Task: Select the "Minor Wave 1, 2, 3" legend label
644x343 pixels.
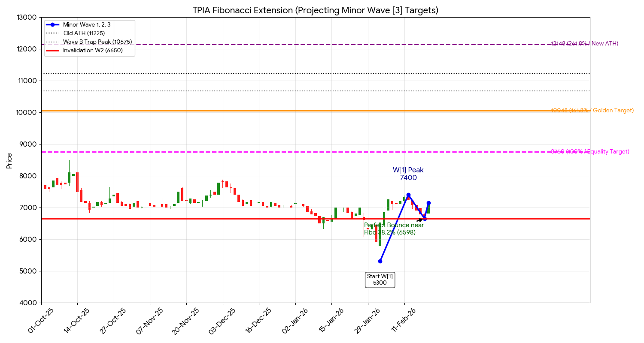Action: point(87,25)
